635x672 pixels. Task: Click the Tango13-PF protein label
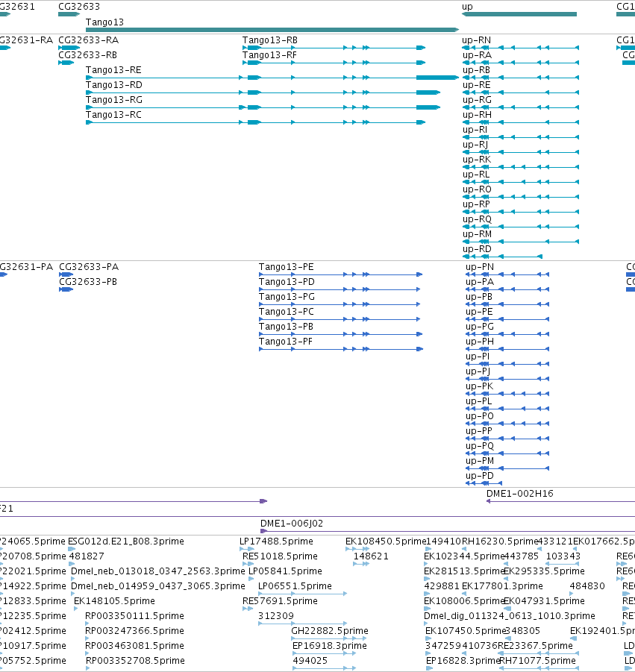tap(286, 342)
